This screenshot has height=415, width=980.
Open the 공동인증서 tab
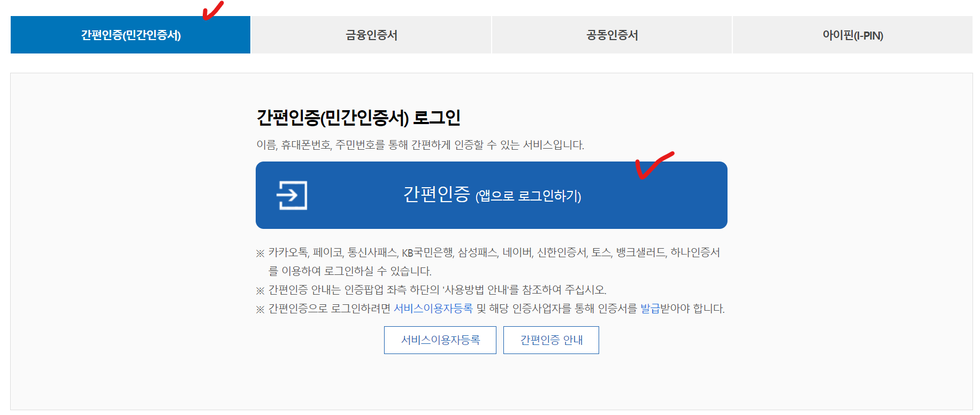[612, 35]
